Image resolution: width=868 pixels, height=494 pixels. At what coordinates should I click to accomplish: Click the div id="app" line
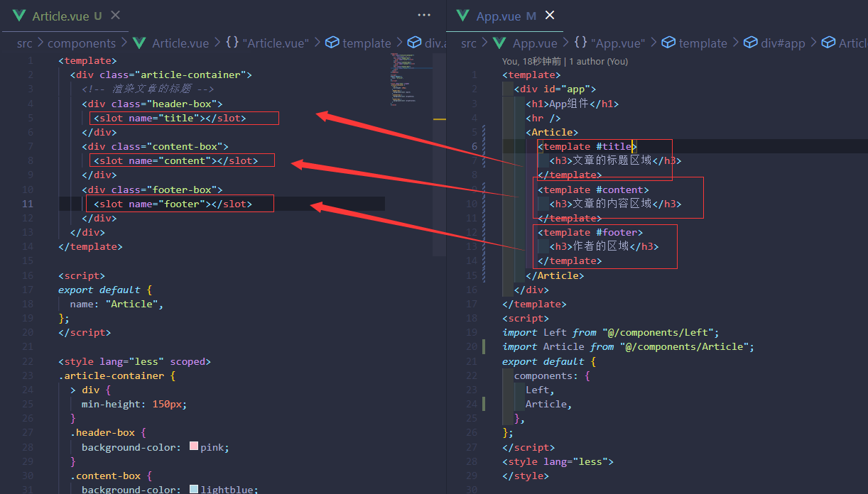[555, 89]
